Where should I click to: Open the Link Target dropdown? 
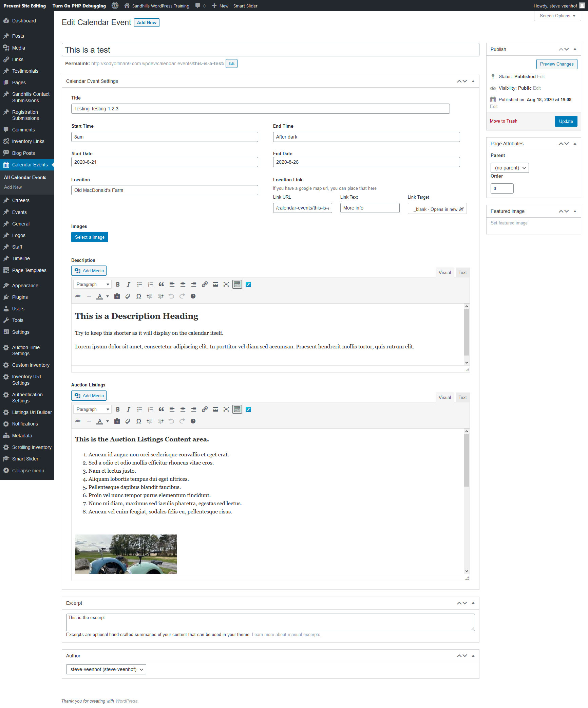click(437, 208)
